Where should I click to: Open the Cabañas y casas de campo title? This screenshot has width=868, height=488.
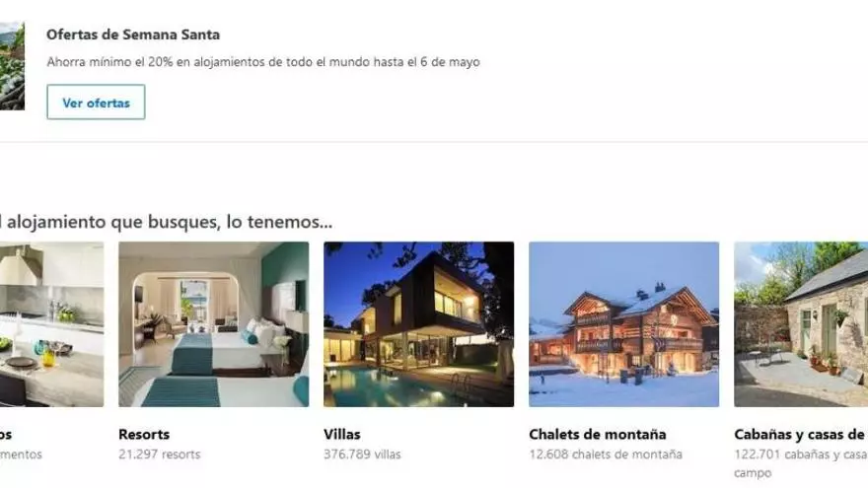(801, 435)
